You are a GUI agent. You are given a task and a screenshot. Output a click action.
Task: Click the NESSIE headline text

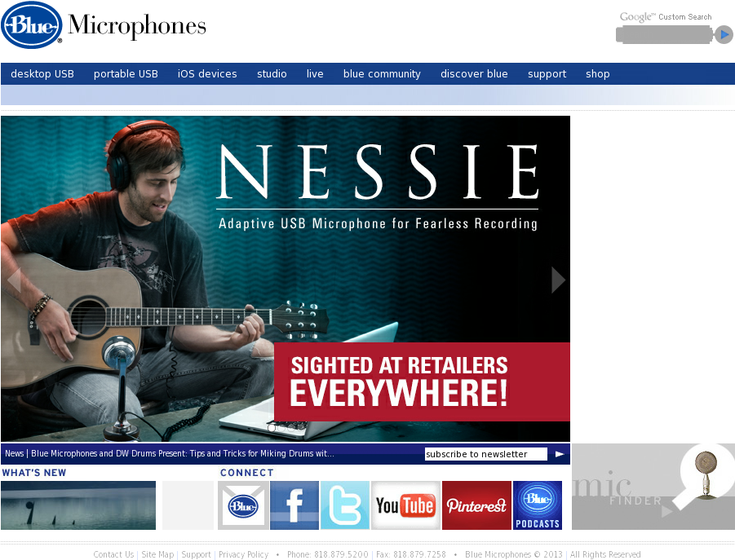point(378,172)
